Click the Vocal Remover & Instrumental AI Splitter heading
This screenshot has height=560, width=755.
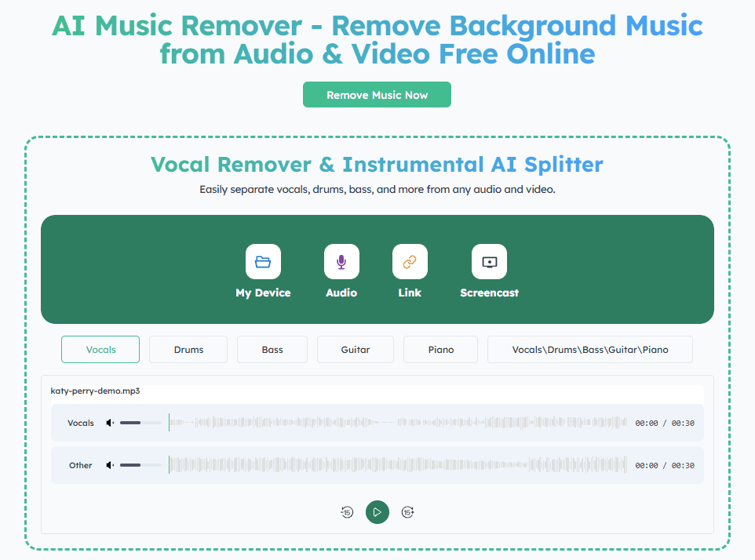click(377, 165)
